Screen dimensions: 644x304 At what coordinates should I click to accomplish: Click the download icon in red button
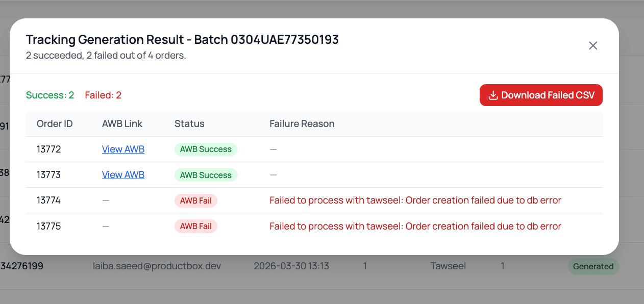[493, 95]
